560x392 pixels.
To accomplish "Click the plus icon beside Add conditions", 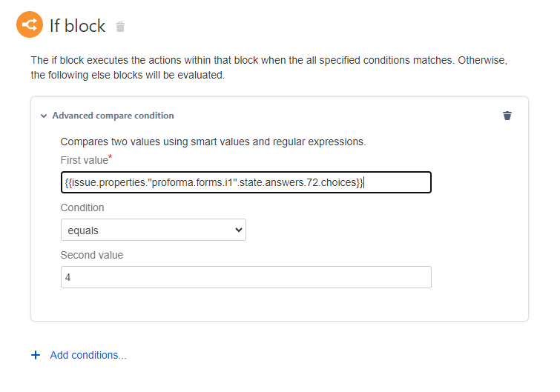I will (36, 355).
